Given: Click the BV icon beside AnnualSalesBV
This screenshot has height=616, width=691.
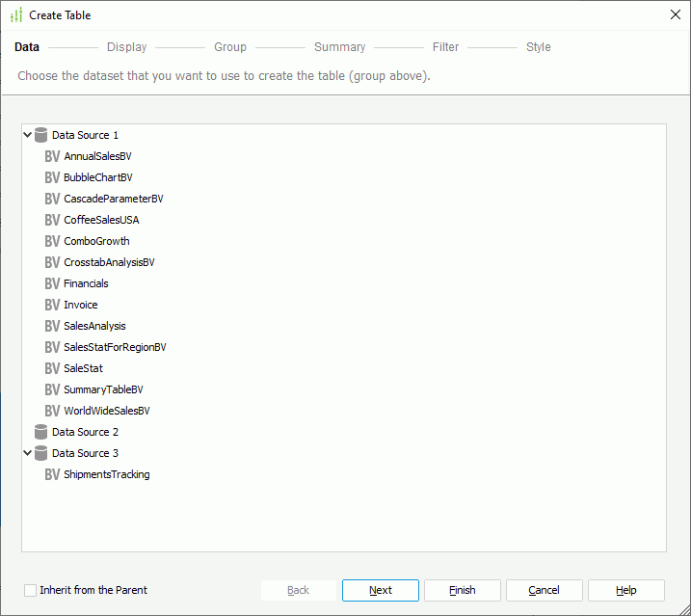Looking at the screenshot, I should (52, 156).
